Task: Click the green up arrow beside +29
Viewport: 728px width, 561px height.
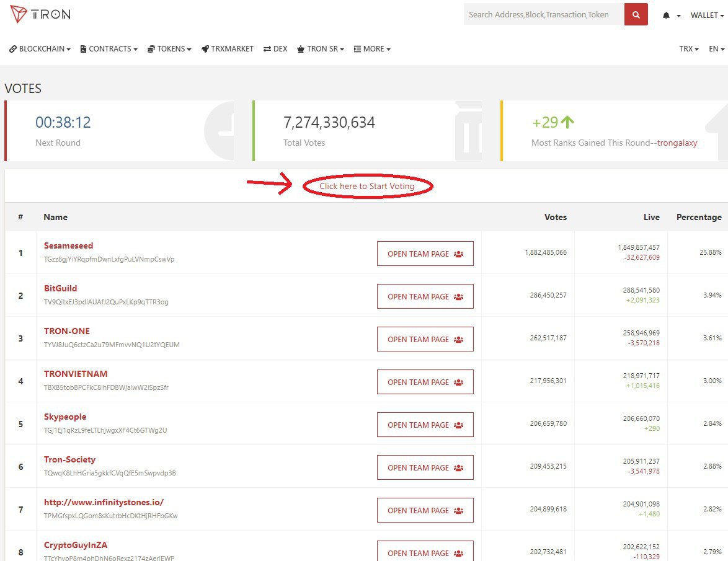Action: point(568,123)
